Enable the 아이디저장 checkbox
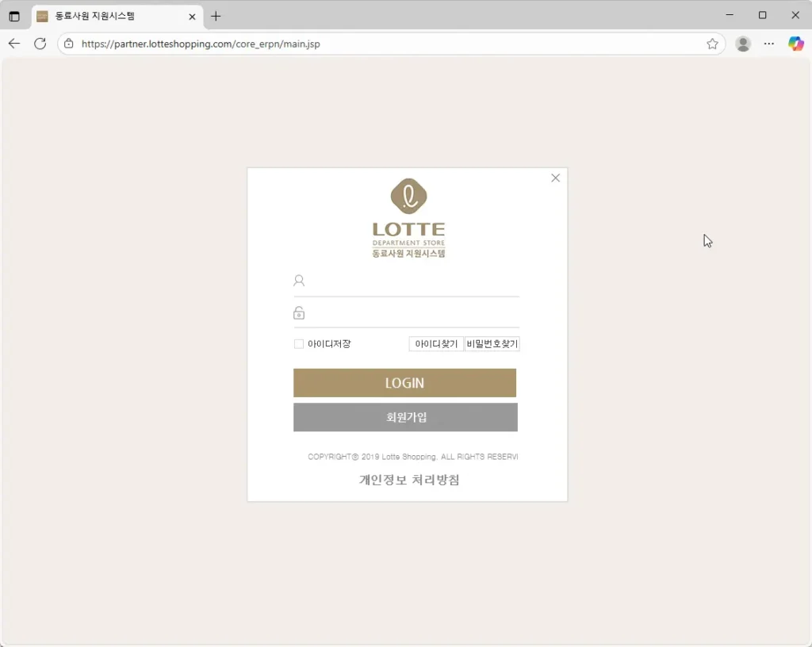The image size is (812, 647). tap(299, 344)
